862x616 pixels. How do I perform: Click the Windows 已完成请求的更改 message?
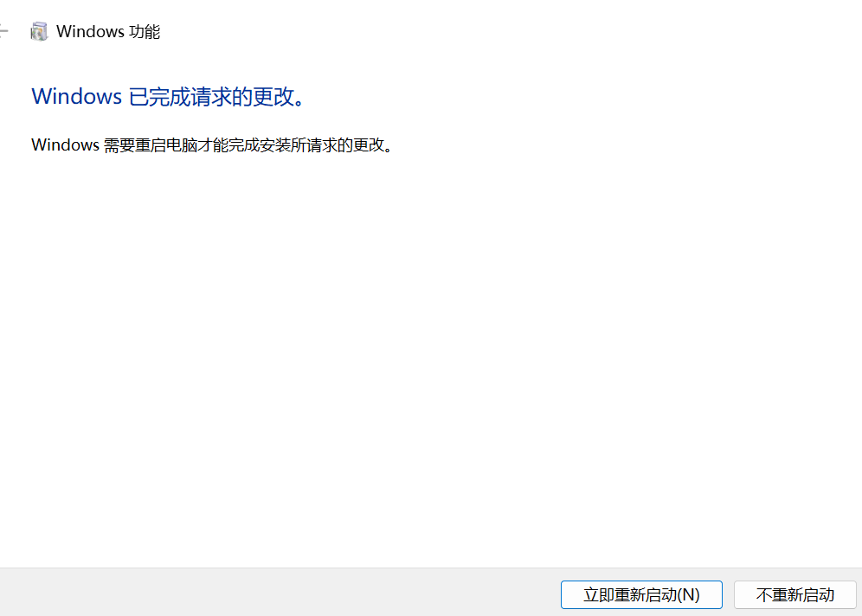[167, 96]
